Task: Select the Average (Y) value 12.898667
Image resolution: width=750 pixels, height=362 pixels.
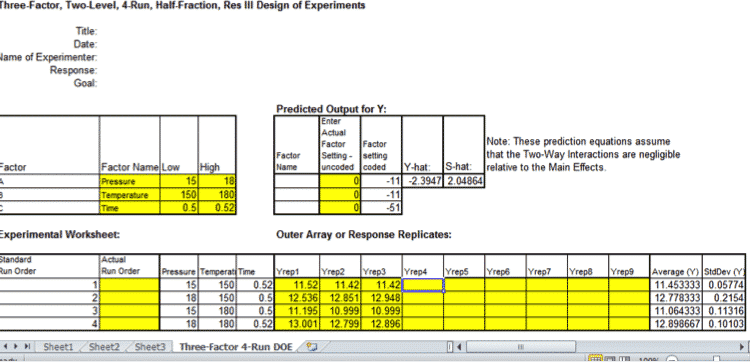Action: click(676, 324)
